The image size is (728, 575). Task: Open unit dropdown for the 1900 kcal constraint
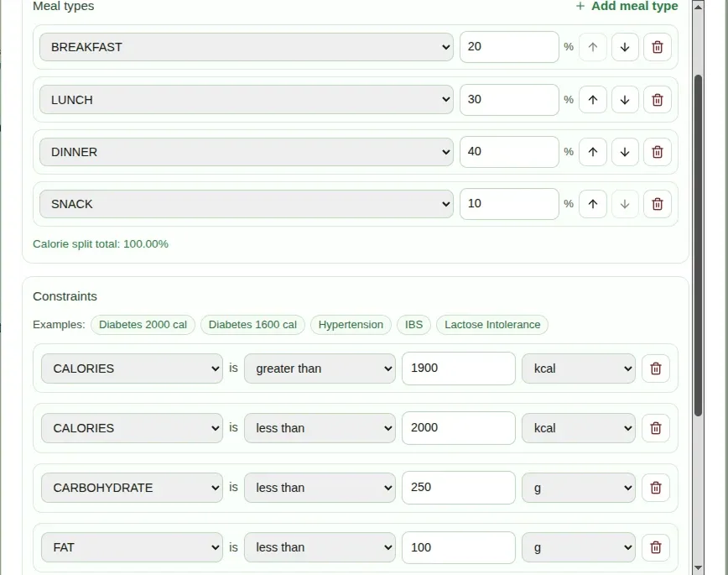[x=579, y=369]
